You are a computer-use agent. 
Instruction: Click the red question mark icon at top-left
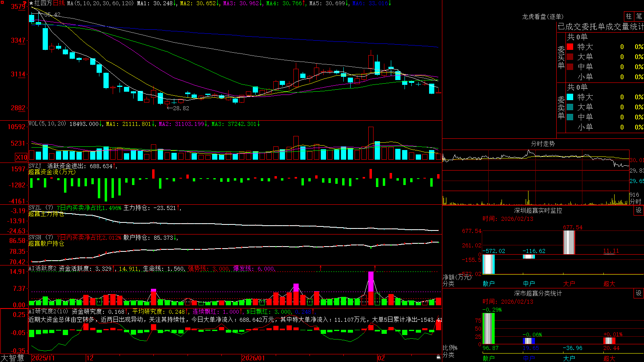25,4
